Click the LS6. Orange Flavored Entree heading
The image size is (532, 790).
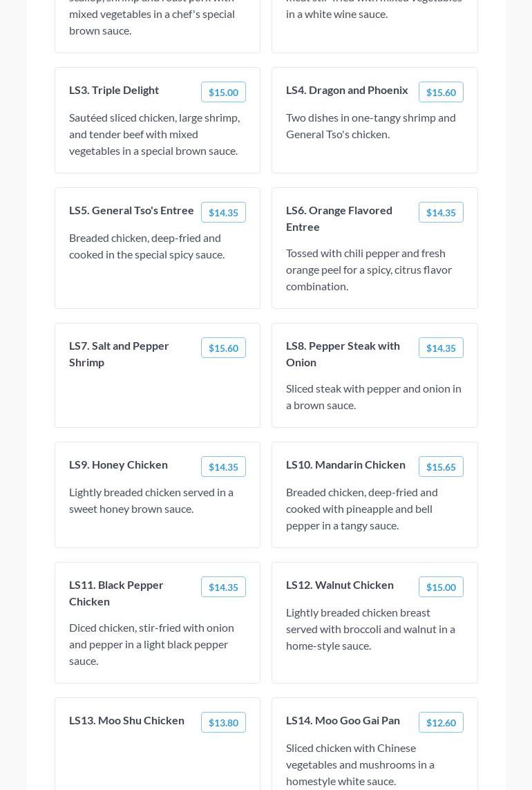click(339, 218)
